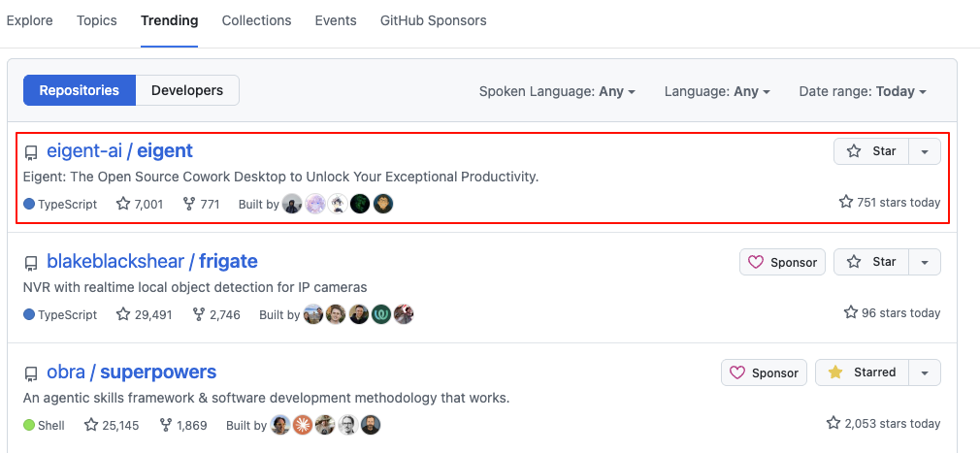Image resolution: width=980 pixels, height=453 pixels.
Task: Open the Spoken Language filter dropdown
Action: pyautogui.click(x=557, y=91)
